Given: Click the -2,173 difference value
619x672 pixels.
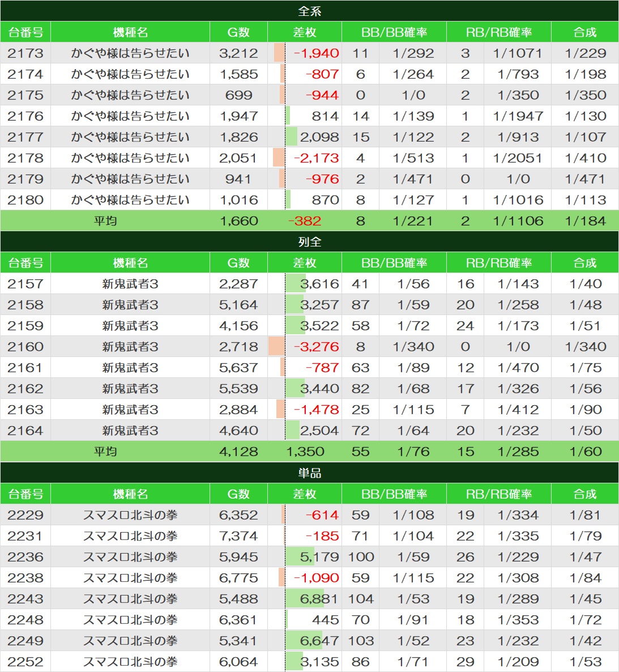Looking at the screenshot, I should click(316, 158).
